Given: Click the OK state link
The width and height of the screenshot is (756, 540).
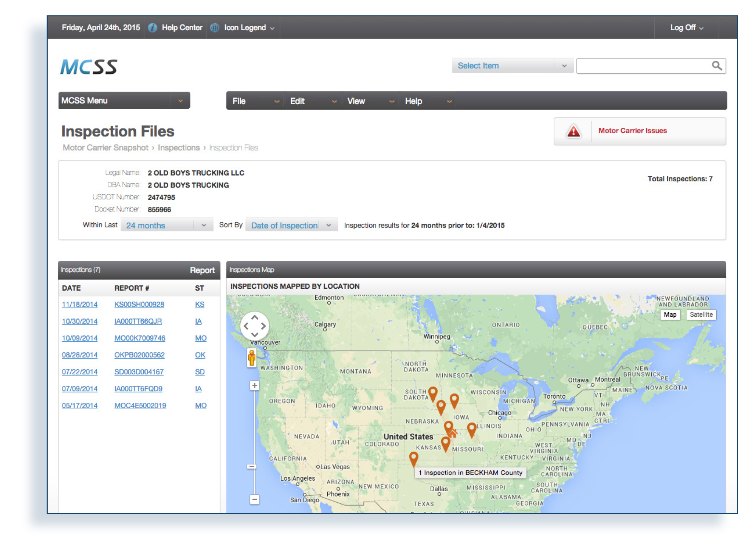Looking at the screenshot, I should pos(200,355).
